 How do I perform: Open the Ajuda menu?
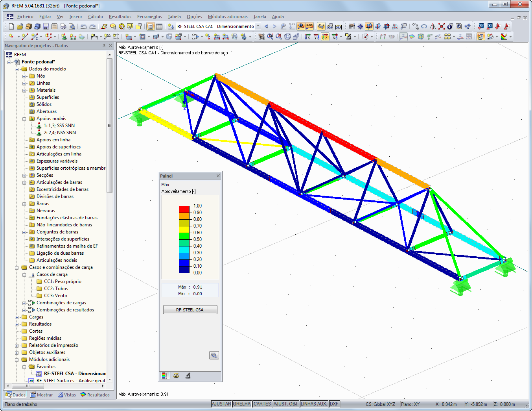278,17
